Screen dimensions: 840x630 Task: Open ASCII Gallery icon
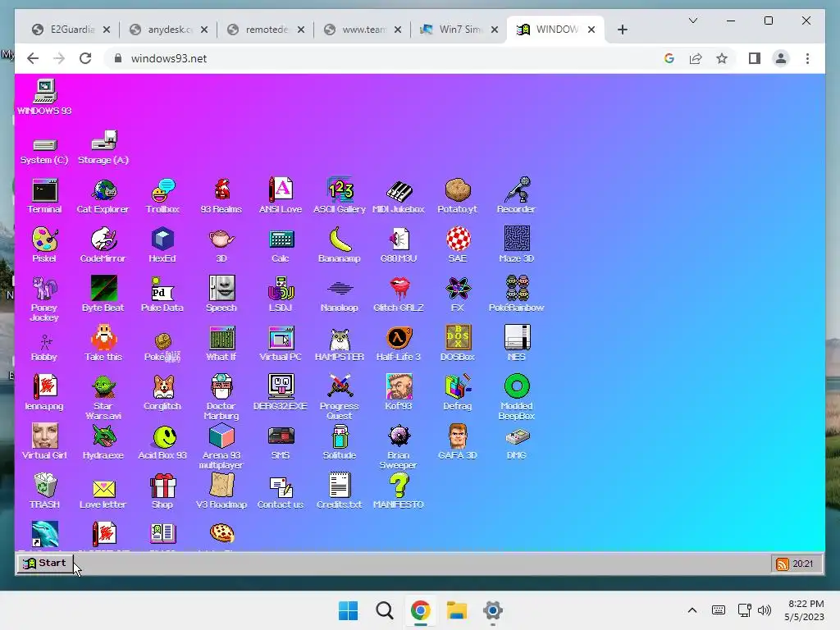(340, 196)
